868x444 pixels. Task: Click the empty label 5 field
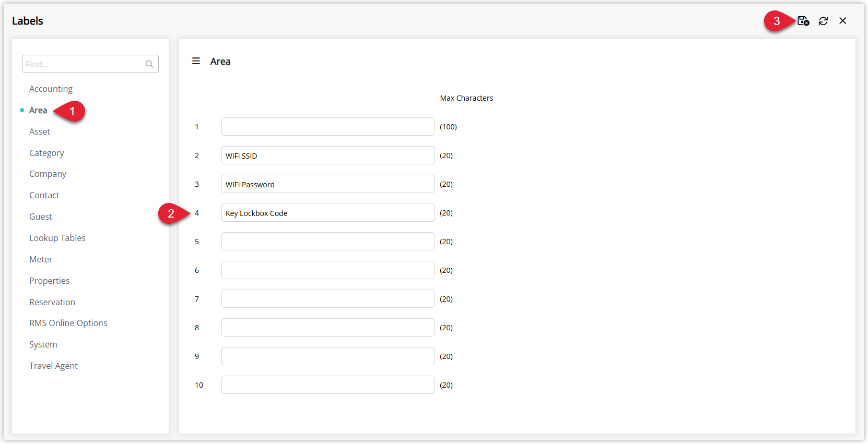(328, 242)
